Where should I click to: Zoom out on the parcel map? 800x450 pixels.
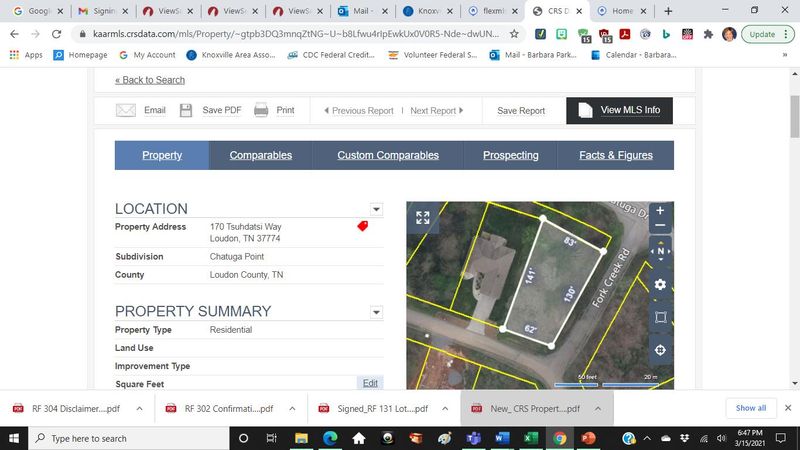point(660,226)
